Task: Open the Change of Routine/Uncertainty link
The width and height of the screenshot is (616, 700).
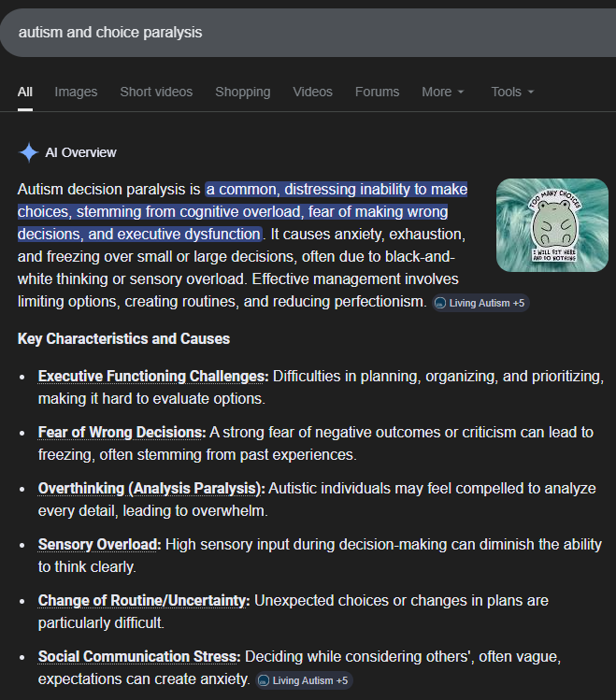Action: [x=144, y=601]
